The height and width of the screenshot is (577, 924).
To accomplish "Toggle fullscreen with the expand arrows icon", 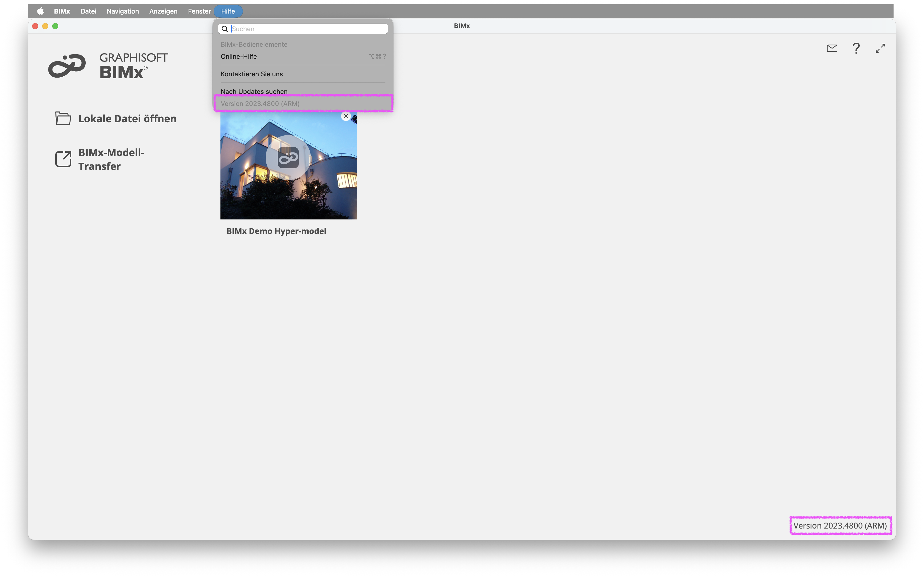I will (880, 48).
